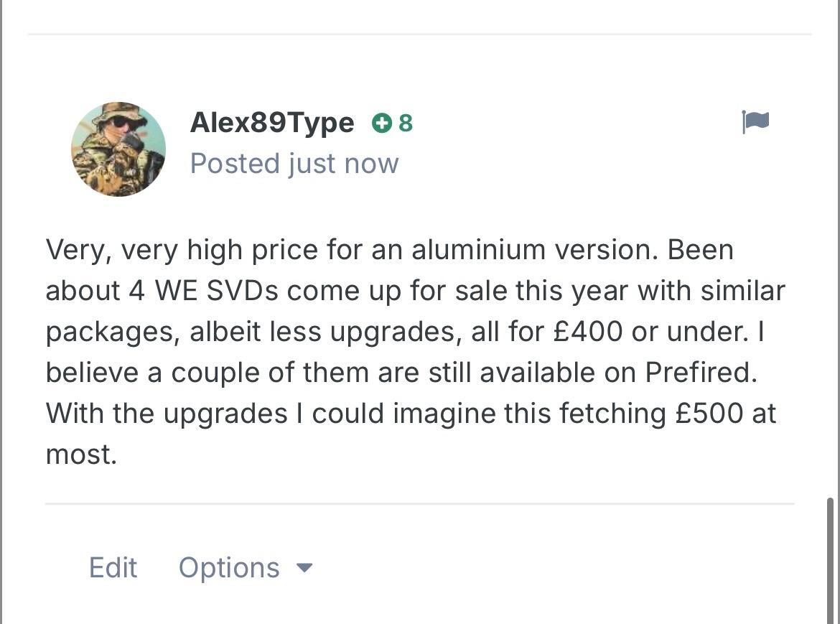Image resolution: width=840 pixels, height=624 pixels.
Task: Open the Alex89Type username link
Action: click(272, 123)
